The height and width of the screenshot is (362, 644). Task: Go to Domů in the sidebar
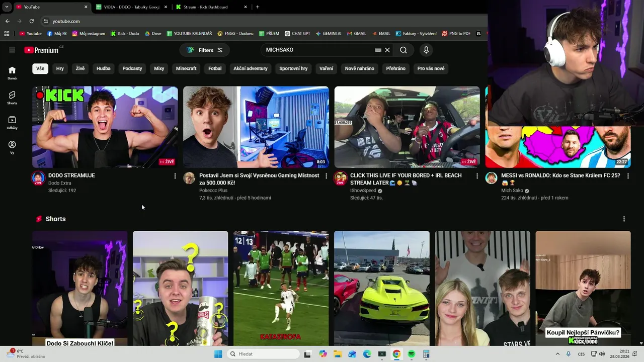pyautogui.click(x=12, y=73)
